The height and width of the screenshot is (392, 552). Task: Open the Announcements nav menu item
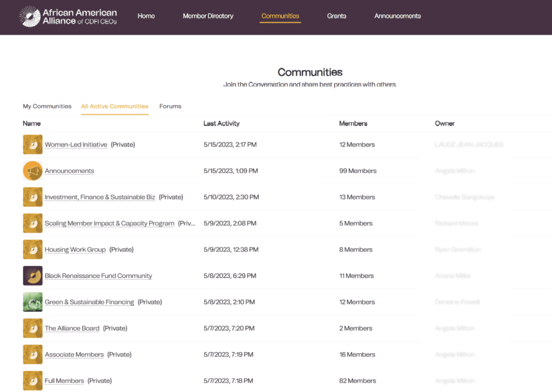397,16
